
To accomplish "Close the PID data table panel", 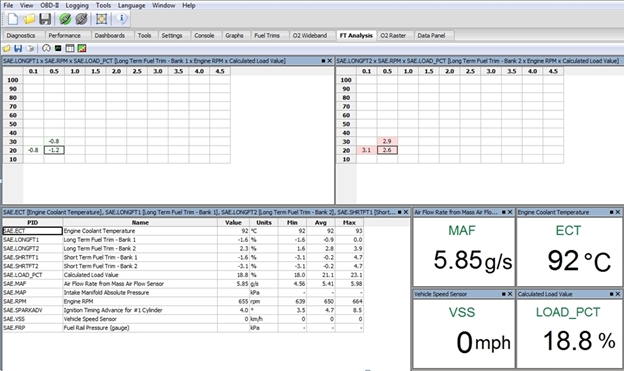I will click(406, 212).
